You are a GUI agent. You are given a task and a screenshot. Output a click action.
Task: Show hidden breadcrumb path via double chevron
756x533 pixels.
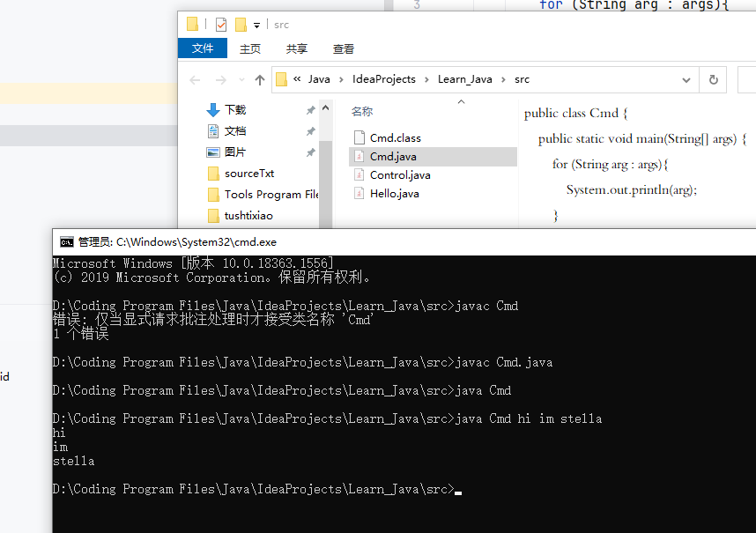297,79
